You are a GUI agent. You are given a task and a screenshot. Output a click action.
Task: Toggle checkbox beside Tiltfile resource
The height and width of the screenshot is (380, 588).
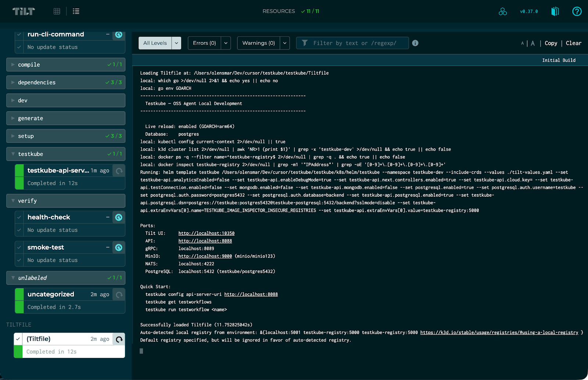click(18, 339)
